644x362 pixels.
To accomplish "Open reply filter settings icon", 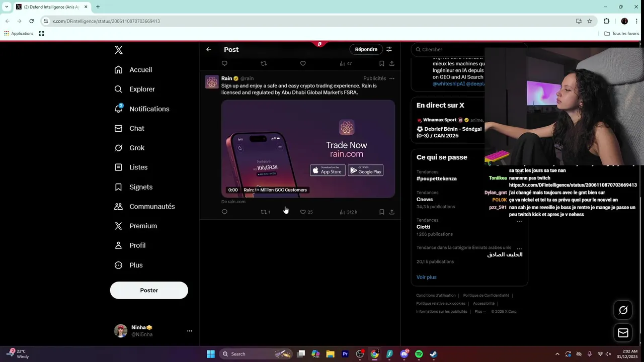I will (389, 49).
